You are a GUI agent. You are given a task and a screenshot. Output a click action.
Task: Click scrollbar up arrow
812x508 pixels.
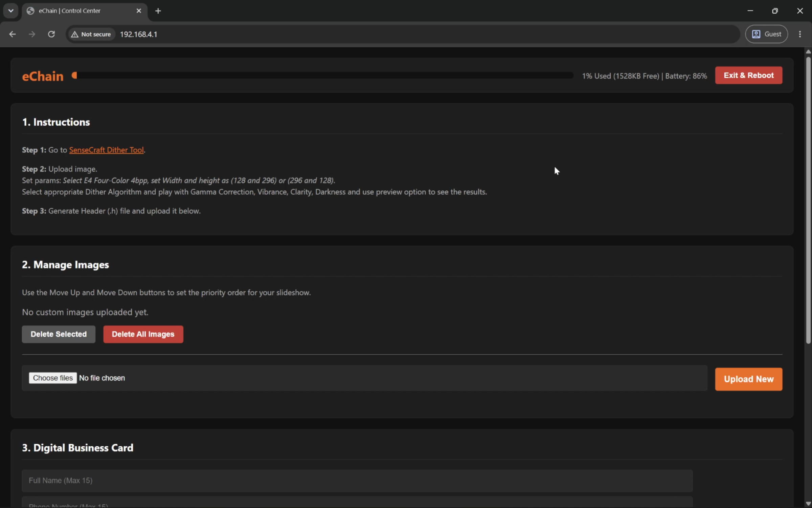pos(808,52)
